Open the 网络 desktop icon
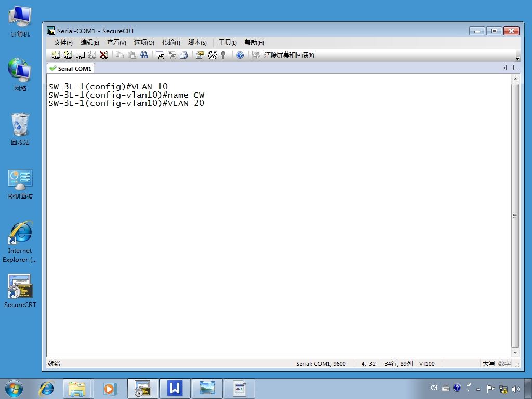This screenshot has width=532, height=399. (x=20, y=75)
